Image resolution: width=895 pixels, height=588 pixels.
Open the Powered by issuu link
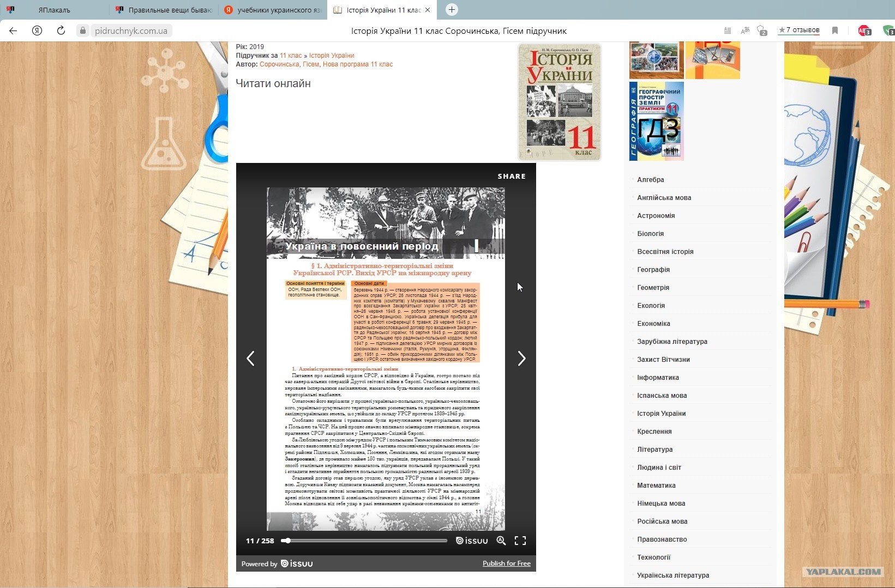pyautogui.click(x=277, y=563)
